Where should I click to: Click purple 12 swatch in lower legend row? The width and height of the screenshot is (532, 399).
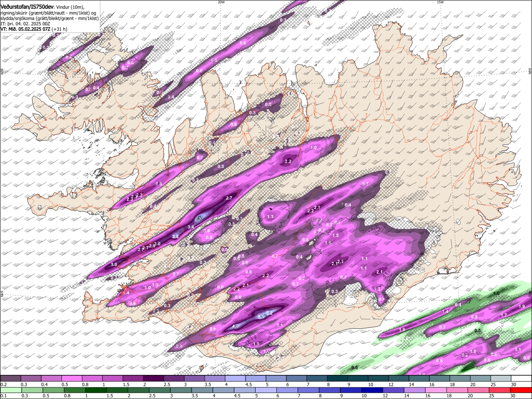[393, 390]
